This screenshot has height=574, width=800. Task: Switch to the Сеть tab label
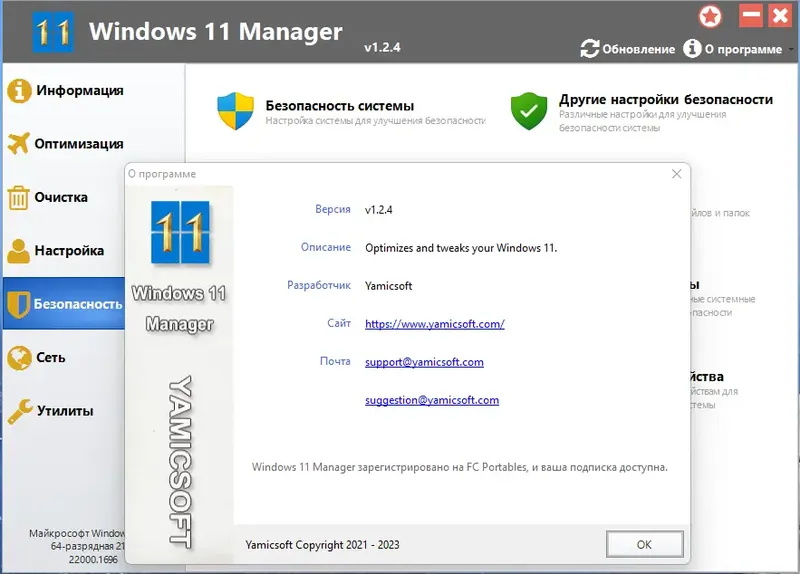tap(51, 358)
